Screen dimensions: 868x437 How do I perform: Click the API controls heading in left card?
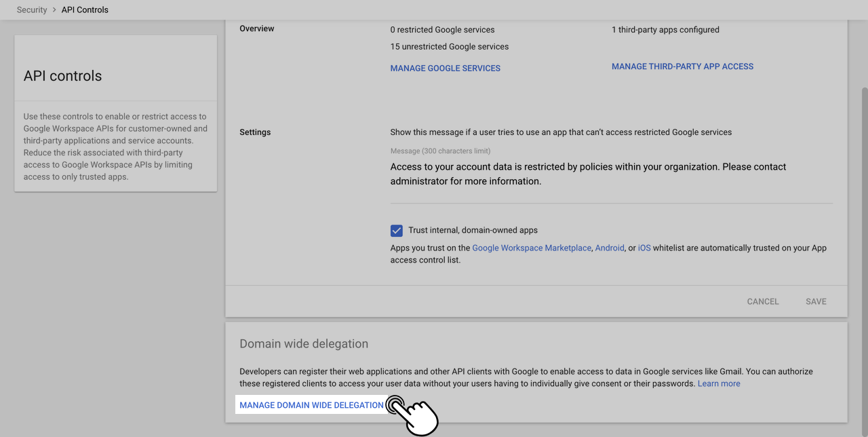pos(62,76)
